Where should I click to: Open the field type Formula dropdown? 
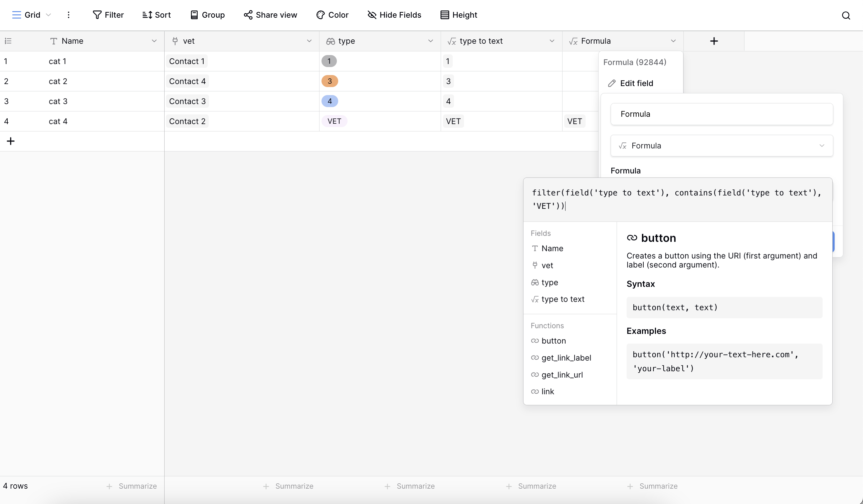coord(721,146)
